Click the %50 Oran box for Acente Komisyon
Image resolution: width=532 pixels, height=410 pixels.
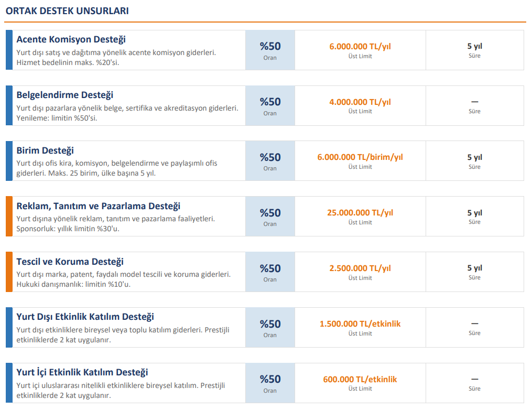pos(270,50)
